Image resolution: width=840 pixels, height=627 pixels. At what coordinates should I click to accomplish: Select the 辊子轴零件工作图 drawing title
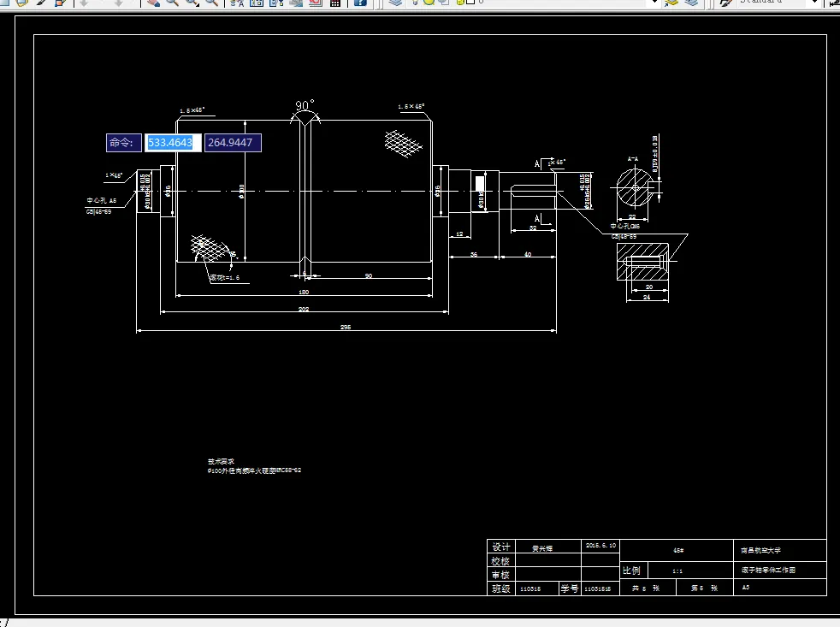click(x=768, y=571)
